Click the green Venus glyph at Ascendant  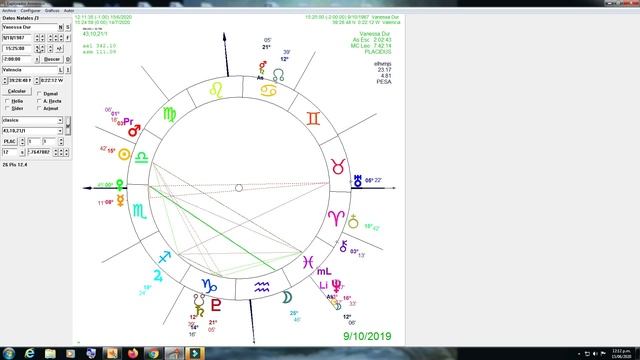click(x=120, y=185)
